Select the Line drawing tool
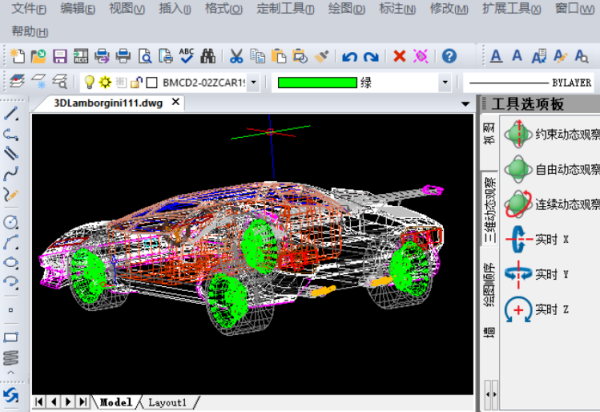This screenshot has height=412, width=600. (12, 114)
